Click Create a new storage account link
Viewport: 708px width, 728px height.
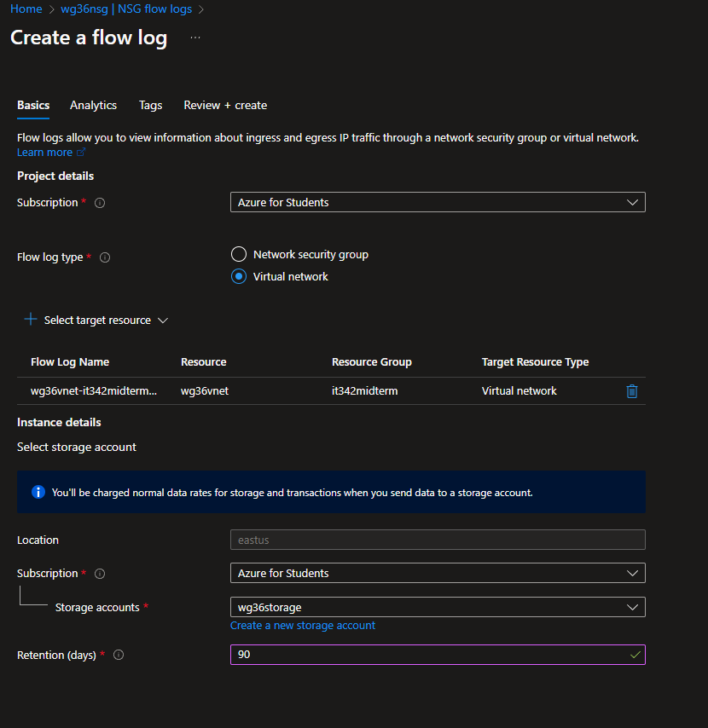(x=303, y=625)
